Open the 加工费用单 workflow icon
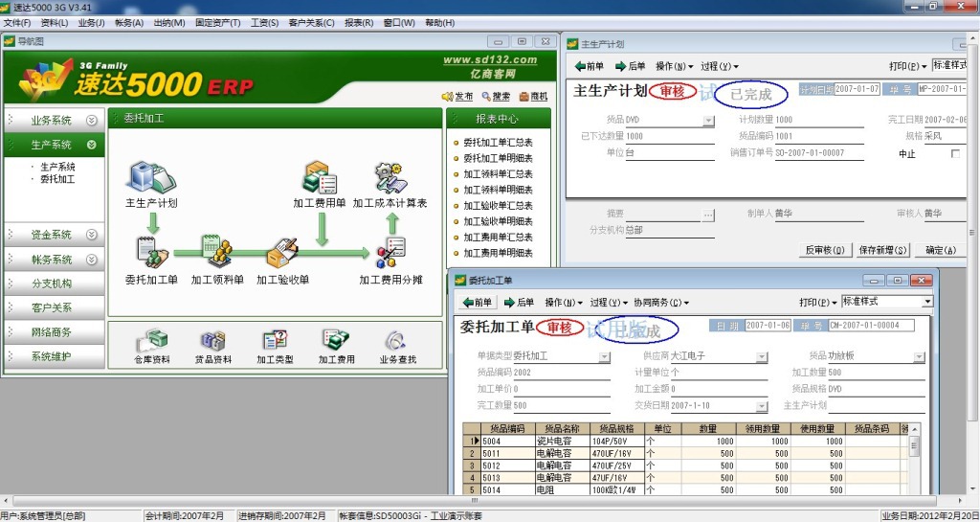Screen dimensions: 980x522 [320, 177]
